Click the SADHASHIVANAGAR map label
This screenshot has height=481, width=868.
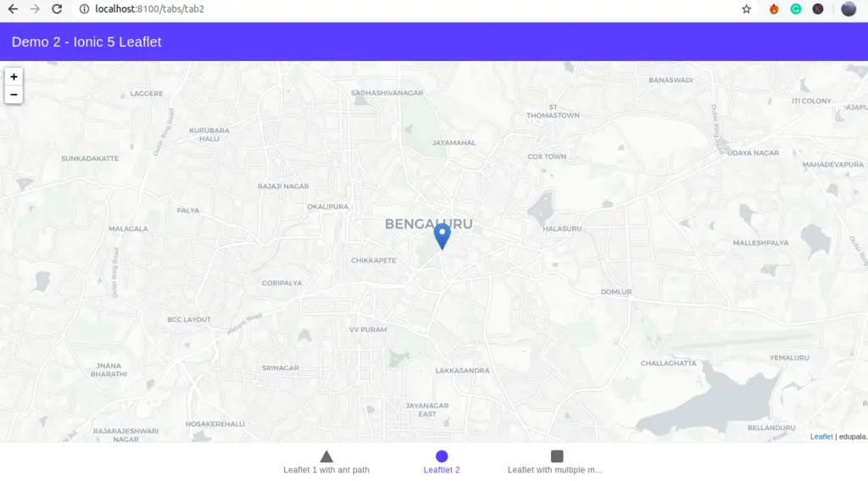[x=387, y=93]
